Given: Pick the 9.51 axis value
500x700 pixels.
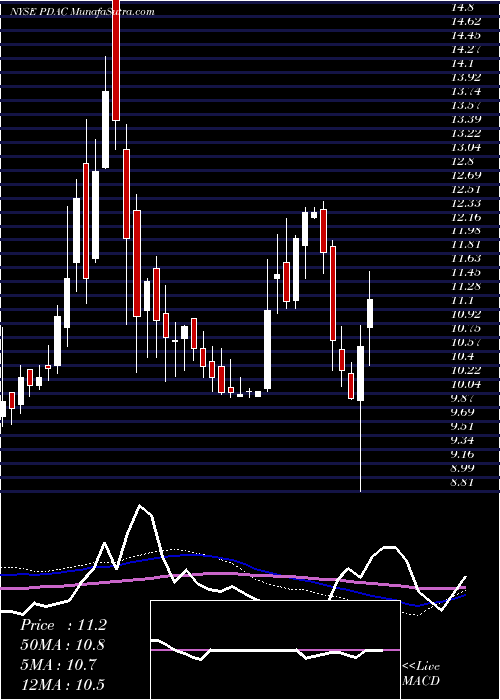Looking at the screenshot, I should tap(463, 426).
